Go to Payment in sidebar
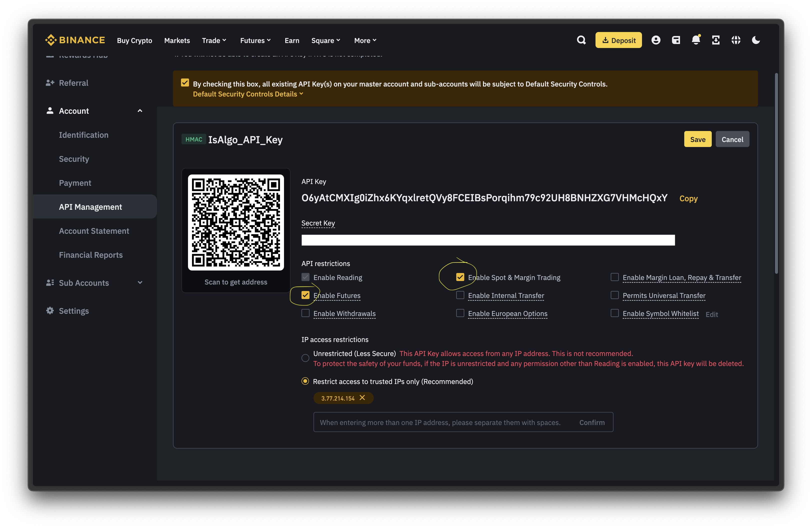812x528 pixels. click(x=75, y=183)
